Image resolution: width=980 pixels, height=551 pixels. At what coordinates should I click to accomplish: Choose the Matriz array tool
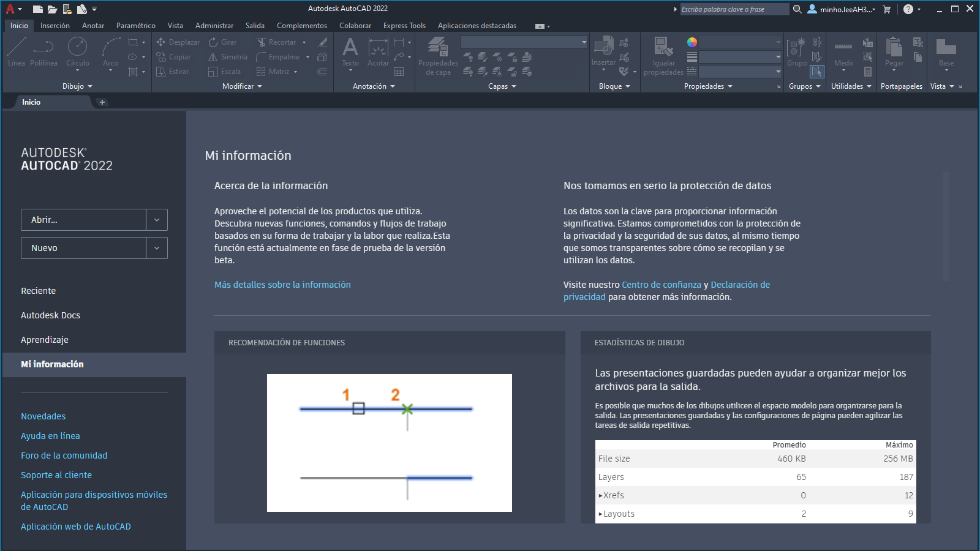coord(273,72)
